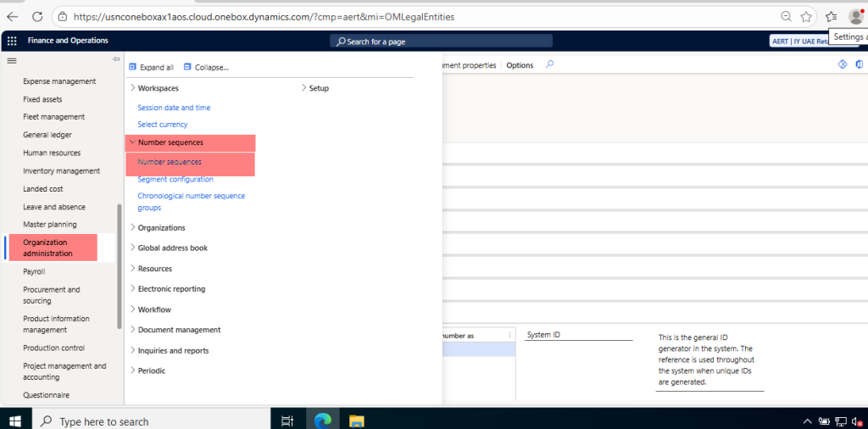The image size is (868, 429).
Task: Open the Segment configuration link
Action: pyautogui.click(x=175, y=179)
